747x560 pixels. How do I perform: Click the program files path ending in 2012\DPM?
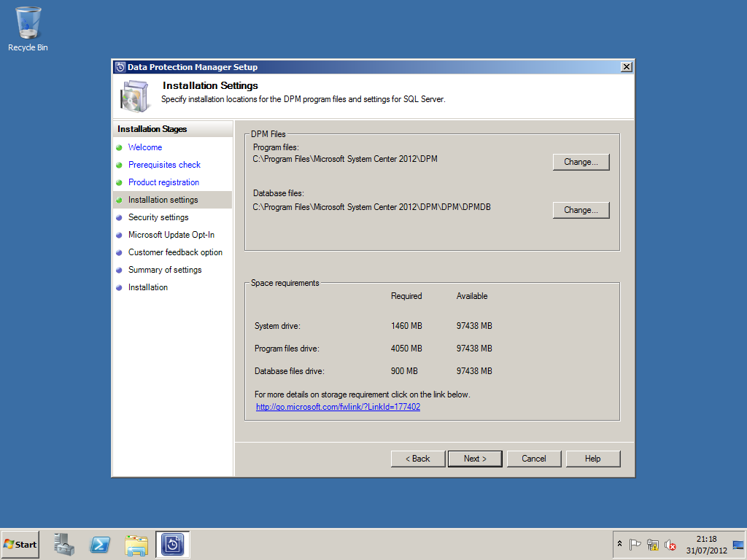345,159
